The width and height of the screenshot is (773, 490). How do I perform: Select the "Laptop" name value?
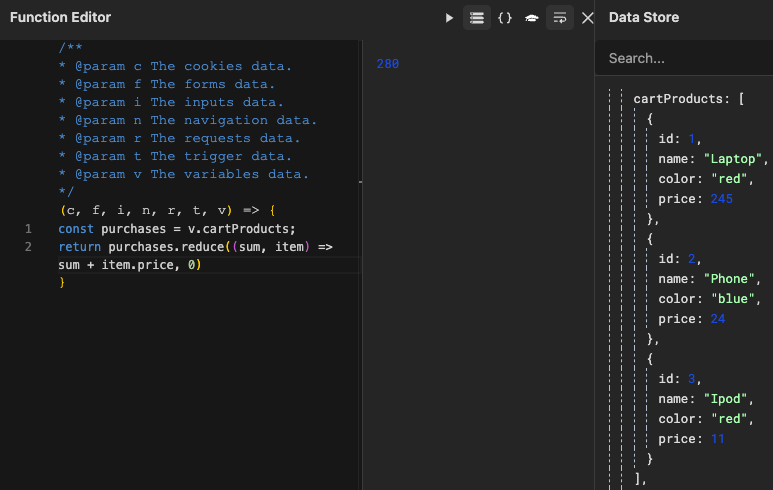click(733, 159)
